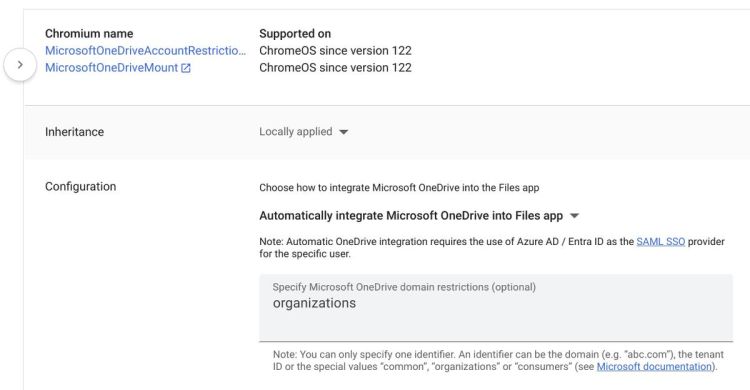The width and height of the screenshot is (750, 390).
Task: Click the Configuration label
Action: click(x=80, y=187)
